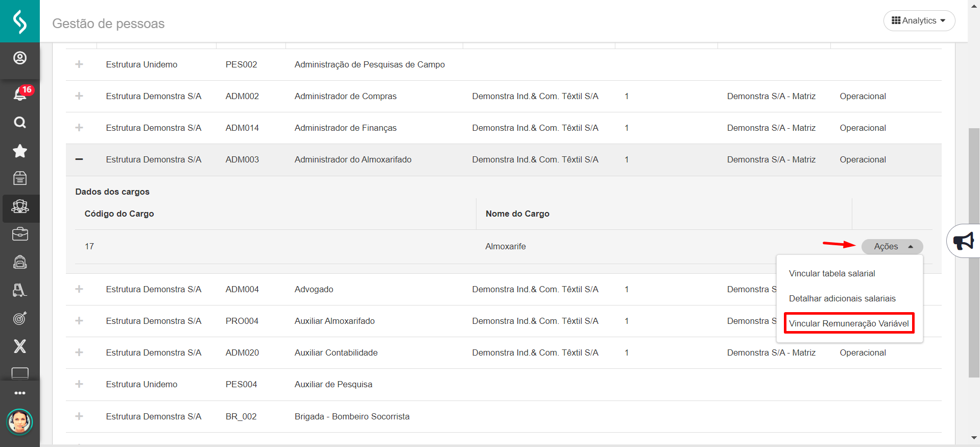980x447 pixels.
Task: Click the user avatar photo at bottom
Action: tap(19, 422)
